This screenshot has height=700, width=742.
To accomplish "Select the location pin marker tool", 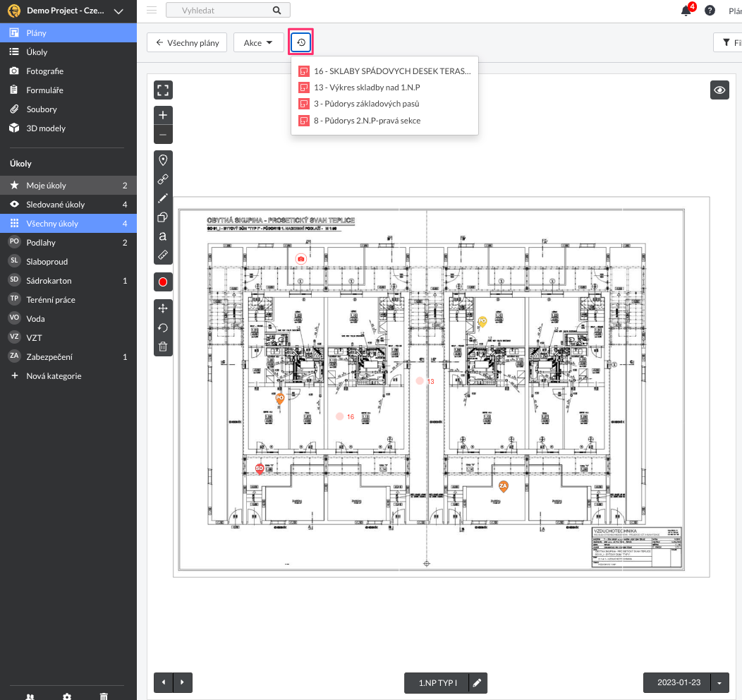I will pyautogui.click(x=163, y=159).
